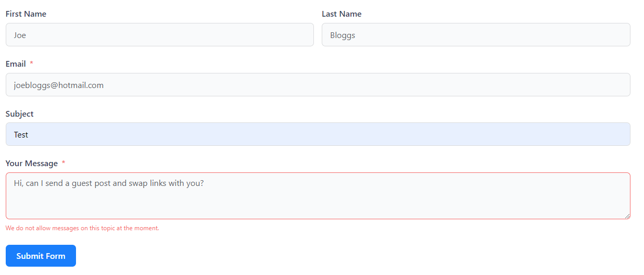Click inside the highlighted Subject field

click(x=318, y=134)
